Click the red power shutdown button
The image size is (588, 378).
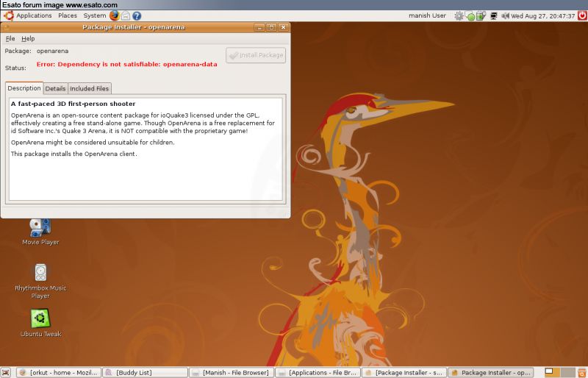click(x=582, y=15)
